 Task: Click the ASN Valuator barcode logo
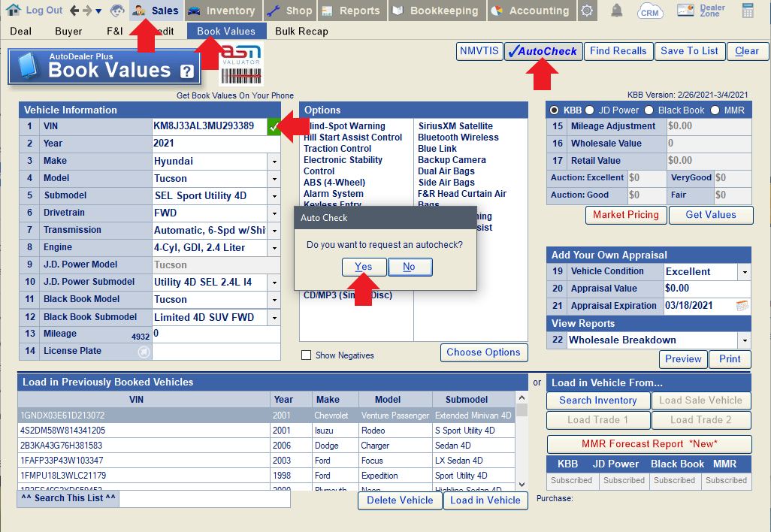[x=241, y=65]
